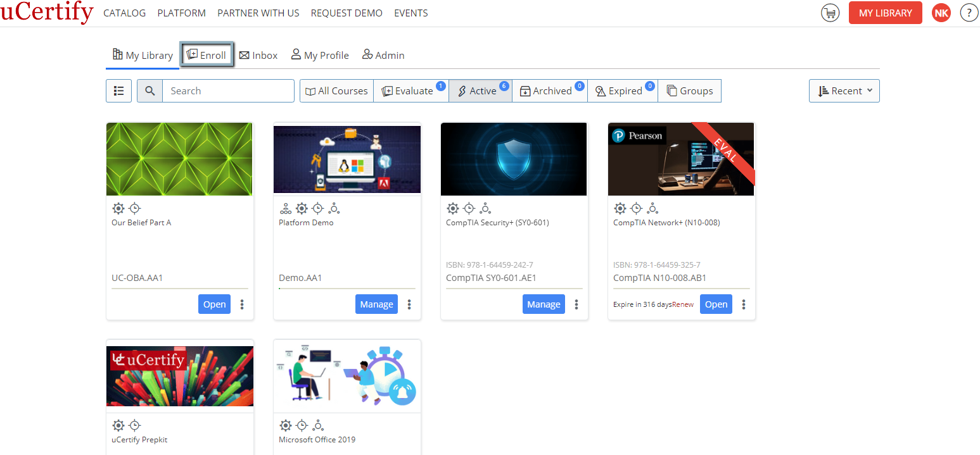This screenshot has width=980, height=455.
Task: Open PARTNER WITH US menu item
Action: pyautogui.click(x=258, y=13)
